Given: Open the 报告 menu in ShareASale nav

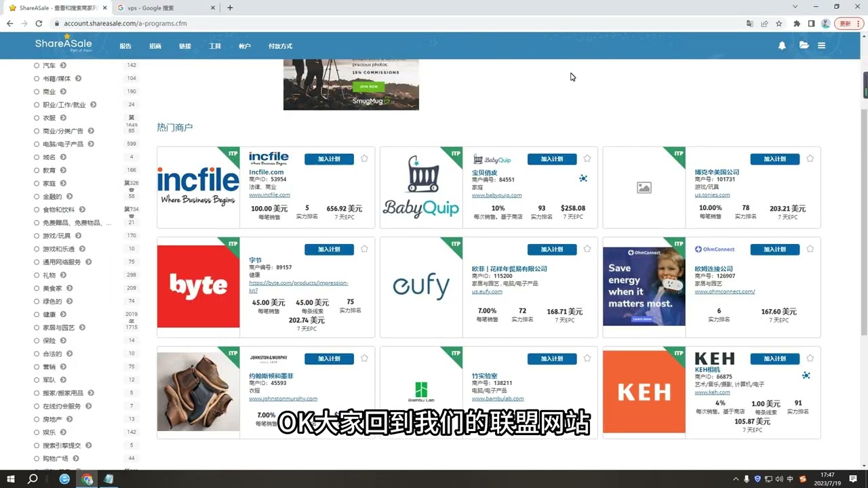Looking at the screenshot, I should point(125,46).
